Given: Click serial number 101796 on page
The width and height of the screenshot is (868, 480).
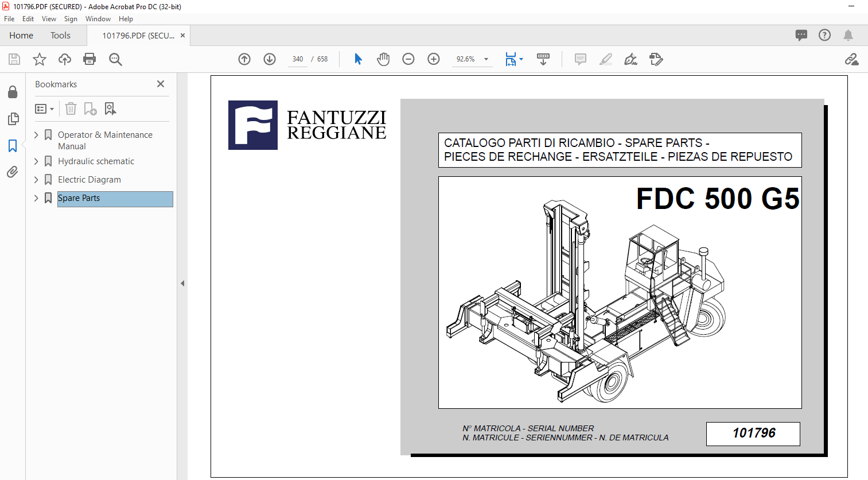Looking at the screenshot, I should pos(753,433).
